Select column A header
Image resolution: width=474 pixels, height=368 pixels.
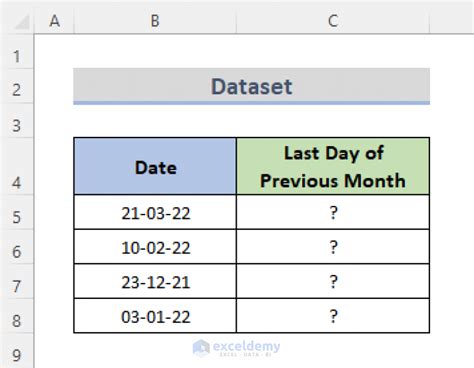[54, 21]
